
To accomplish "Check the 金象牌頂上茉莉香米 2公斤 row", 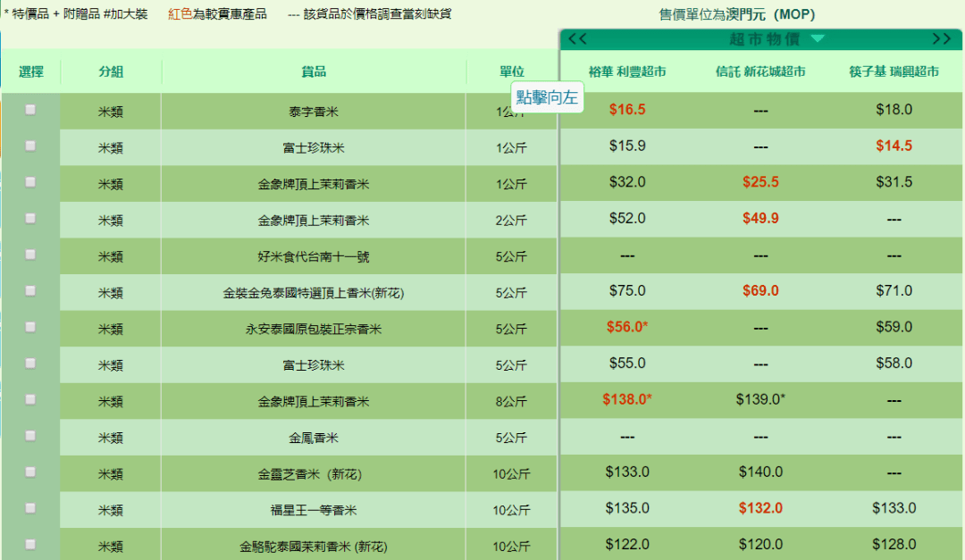I will pyautogui.click(x=29, y=219).
